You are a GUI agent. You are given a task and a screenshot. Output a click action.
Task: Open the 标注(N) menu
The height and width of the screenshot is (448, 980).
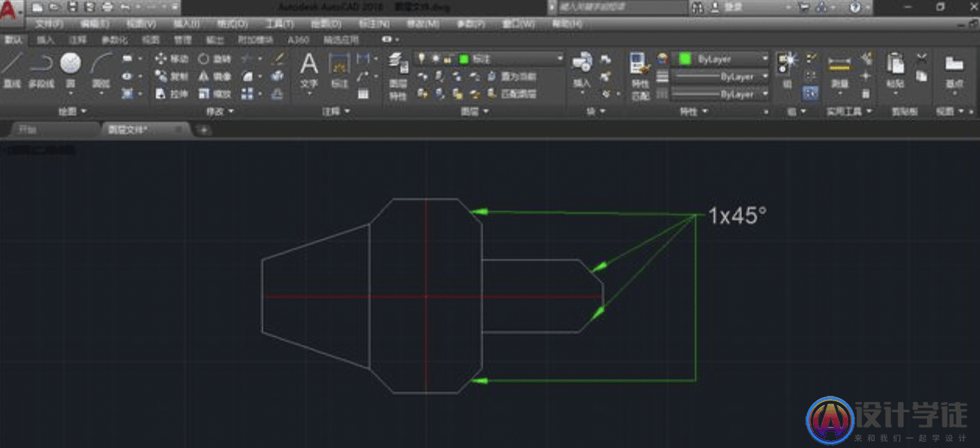pyautogui.click(x=374, y=24)
